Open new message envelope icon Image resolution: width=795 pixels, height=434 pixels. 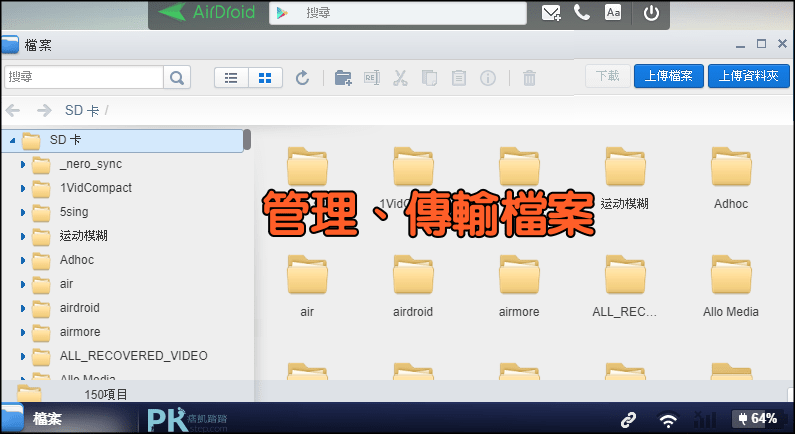pyautogui.click(x=551, y=13)
